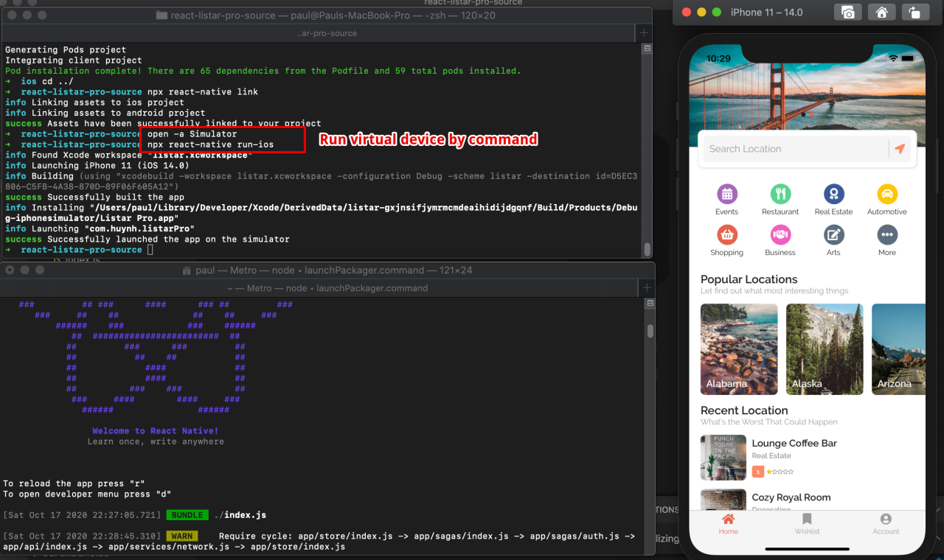Viewport: 944px width, 560px height.
Task: Switch to the Home tab
Action: (728, 524)
